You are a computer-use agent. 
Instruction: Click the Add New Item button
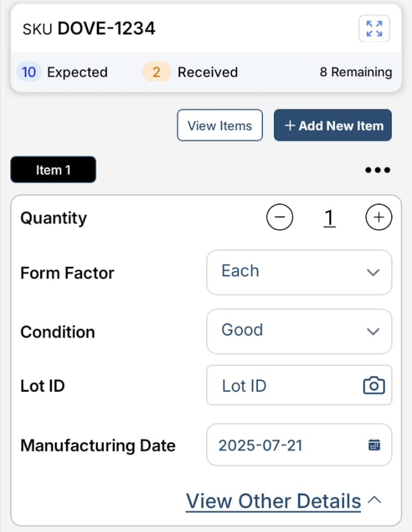click(333, 125)
